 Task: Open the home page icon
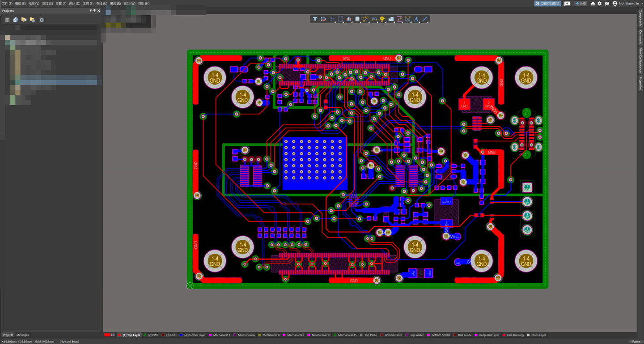coord(593,4)
